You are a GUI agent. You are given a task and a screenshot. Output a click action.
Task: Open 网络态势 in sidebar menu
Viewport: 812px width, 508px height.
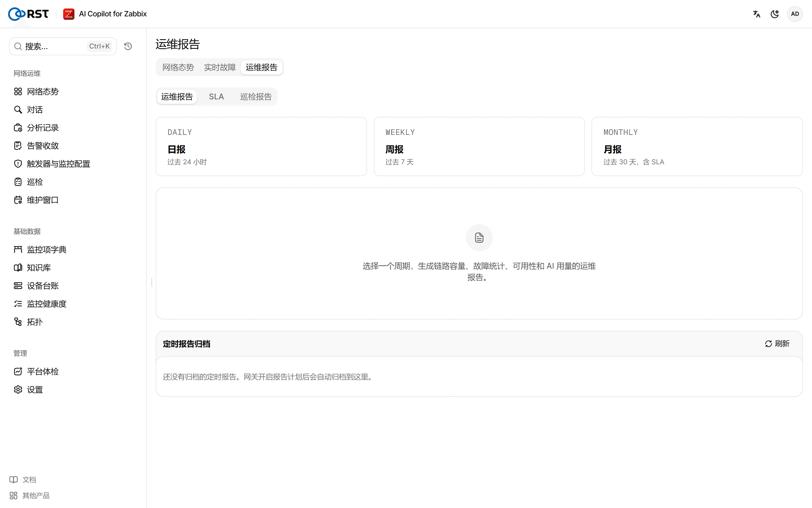point(43,91)
